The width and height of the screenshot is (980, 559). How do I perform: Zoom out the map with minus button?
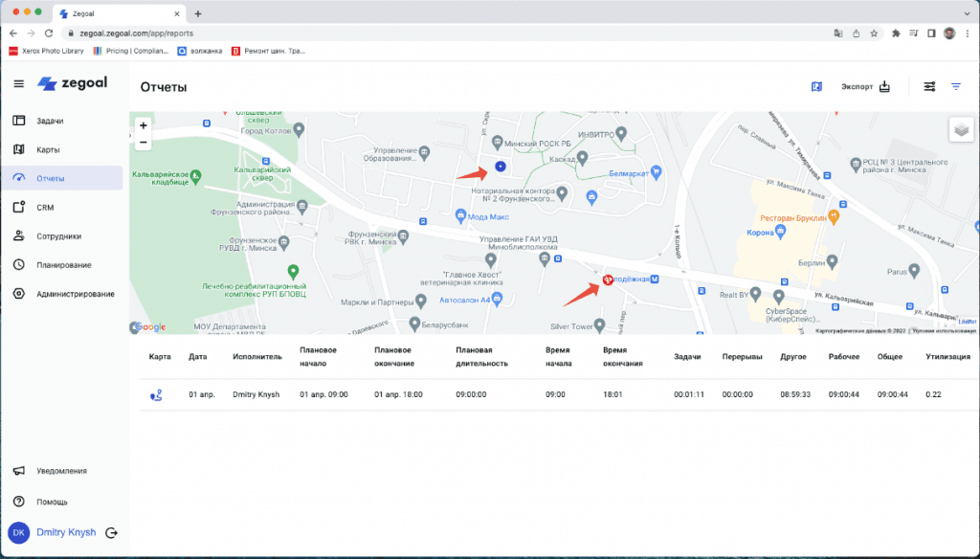[x=143, y=143]
